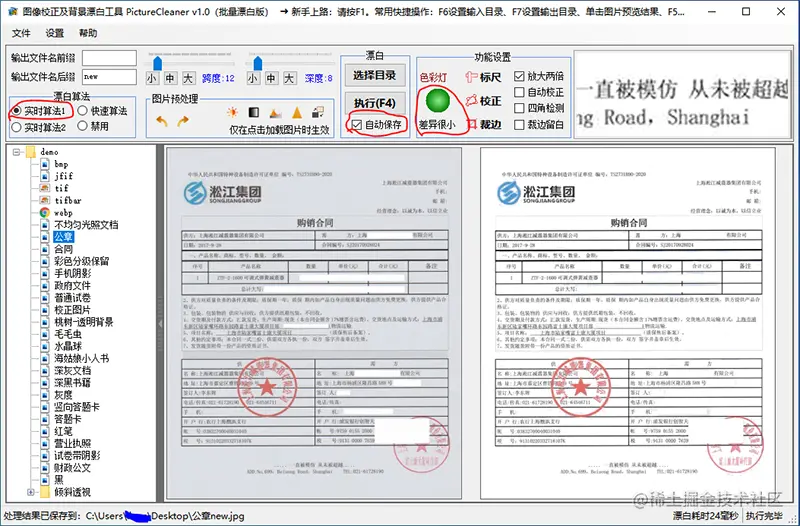This screenshot has width=800, height=526.
Task: Select the 普通试卷 file
Action: pyautogui.click(x=72, y=298)
